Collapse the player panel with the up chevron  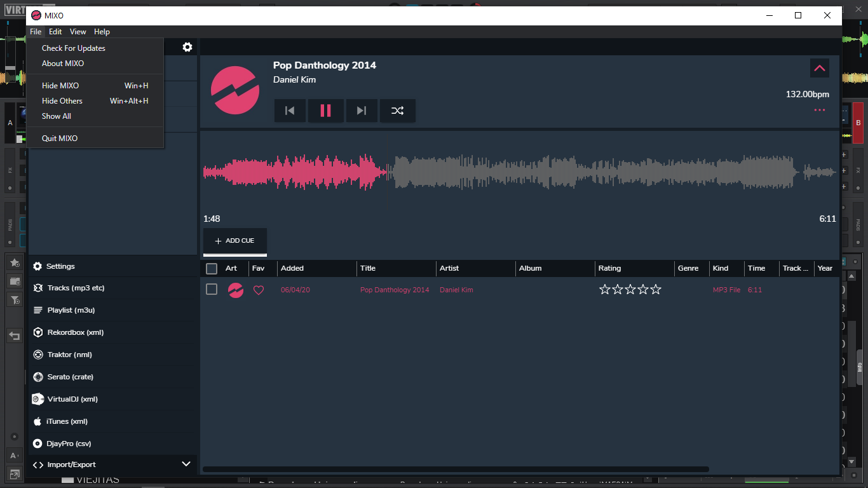[x=820, y=68]
